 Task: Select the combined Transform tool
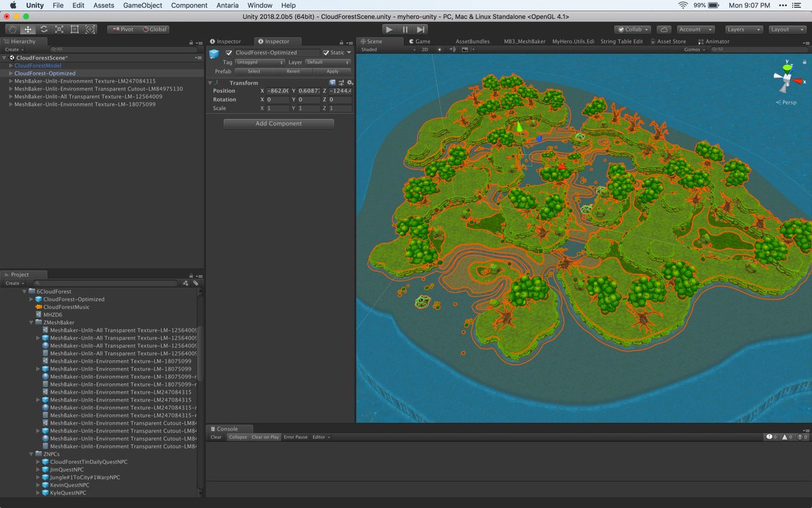[91, 29]
